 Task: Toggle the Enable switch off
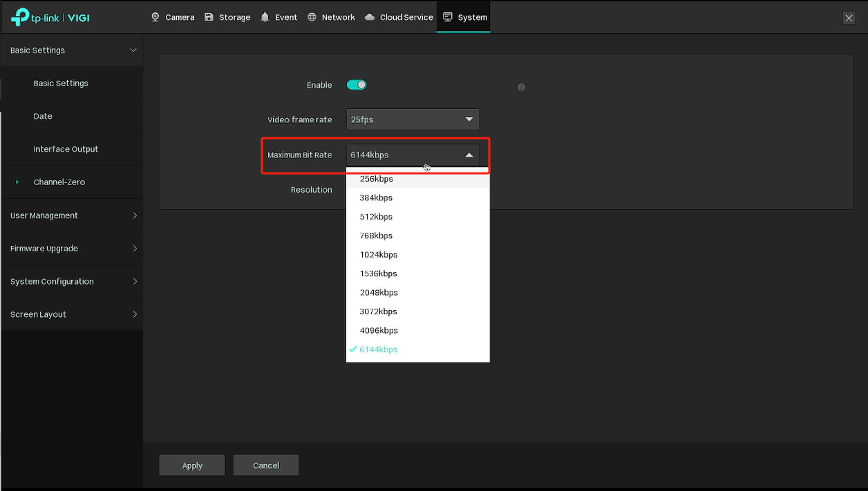click(357, 85)
